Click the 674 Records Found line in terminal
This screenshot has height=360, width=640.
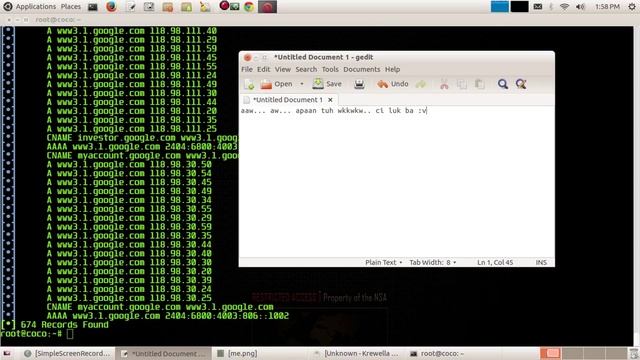pyautogui.click(x=55, y=325)
